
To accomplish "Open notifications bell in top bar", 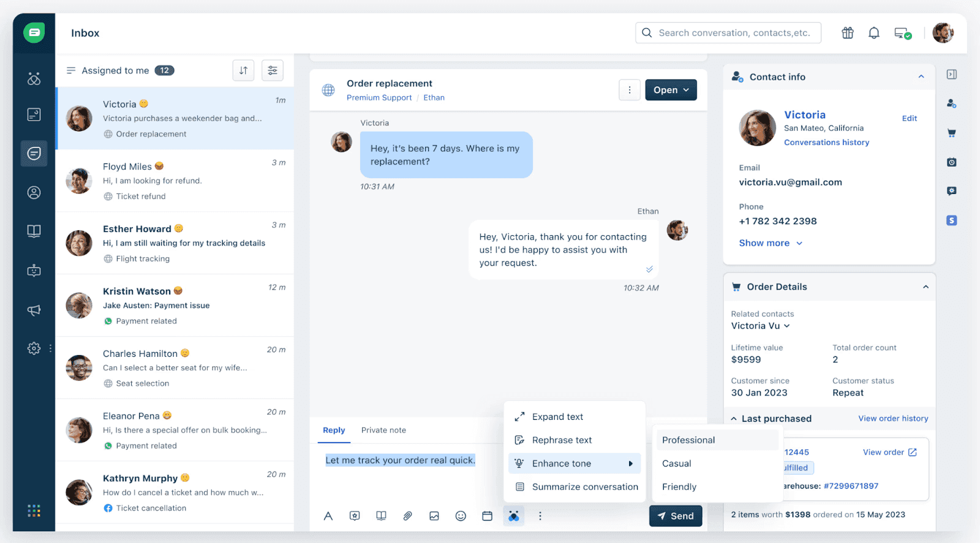I will click(x=874, y=33).
